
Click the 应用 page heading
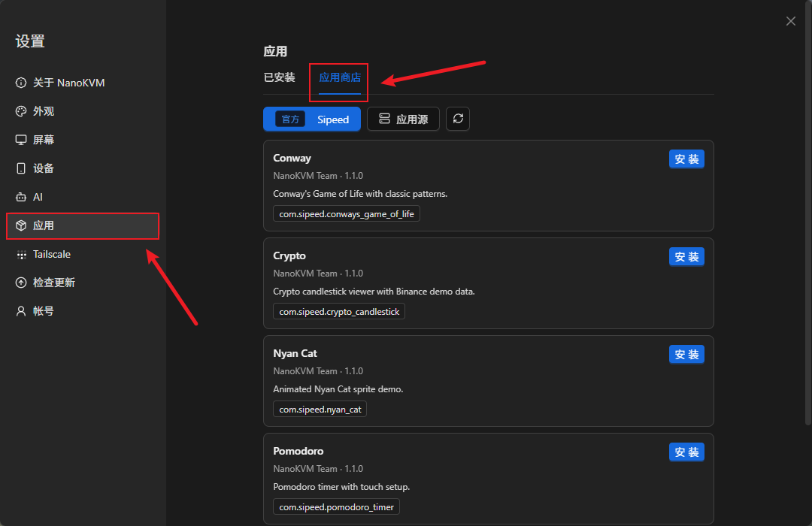(275, 51)
